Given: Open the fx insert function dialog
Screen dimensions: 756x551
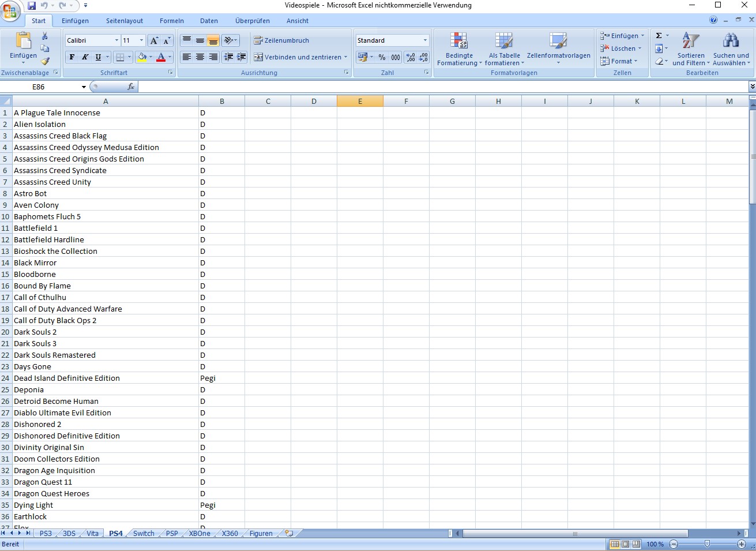Looking at the screenshot, I should click(x=131, y=87).
